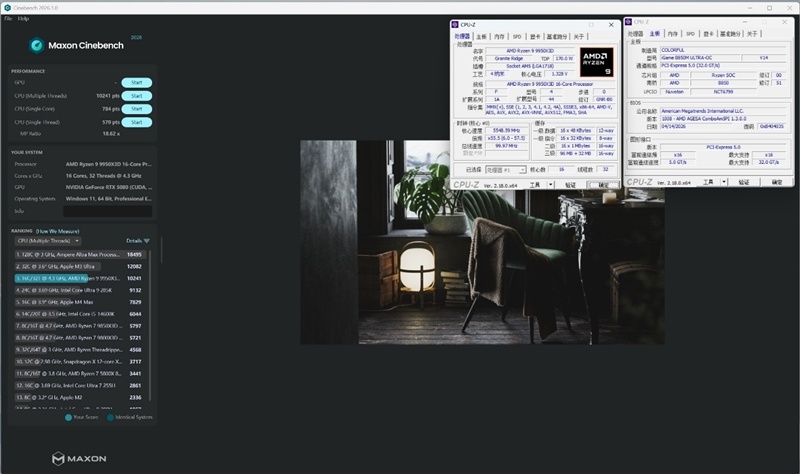Expand the ranking Details view

(x=134, y=241)
